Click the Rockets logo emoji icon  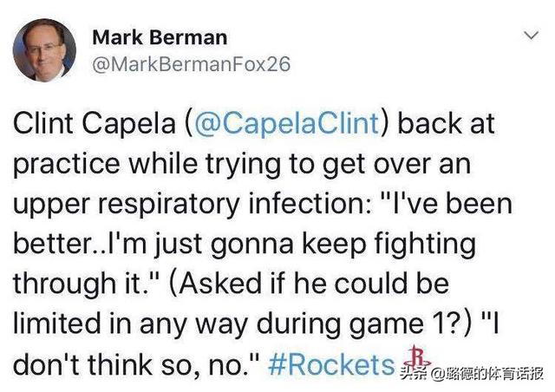point(418,357)
